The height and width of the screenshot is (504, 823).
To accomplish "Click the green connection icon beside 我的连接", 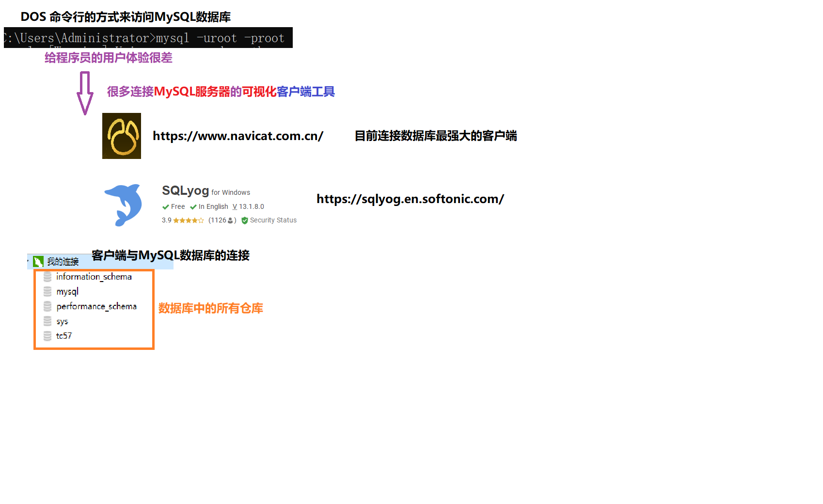I will click(x=38, y=262).
